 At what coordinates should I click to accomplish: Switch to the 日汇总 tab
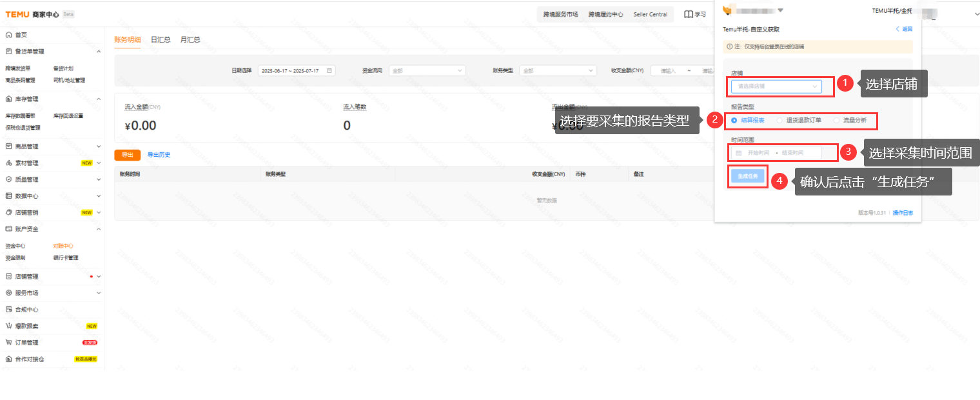tap(161, 39)
